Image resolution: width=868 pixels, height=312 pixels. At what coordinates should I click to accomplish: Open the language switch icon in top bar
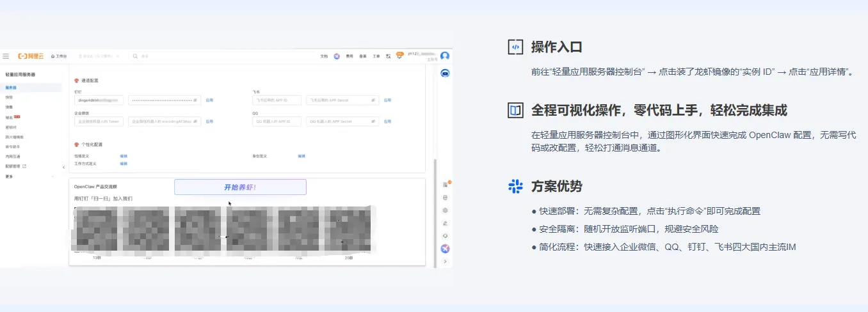click(388, 56)
